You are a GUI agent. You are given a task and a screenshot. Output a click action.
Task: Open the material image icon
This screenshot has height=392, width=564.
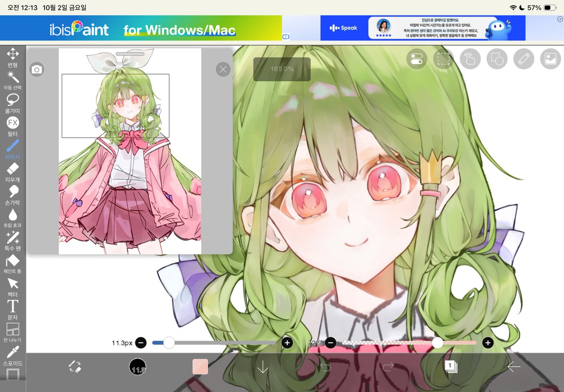tap(551, 59)
